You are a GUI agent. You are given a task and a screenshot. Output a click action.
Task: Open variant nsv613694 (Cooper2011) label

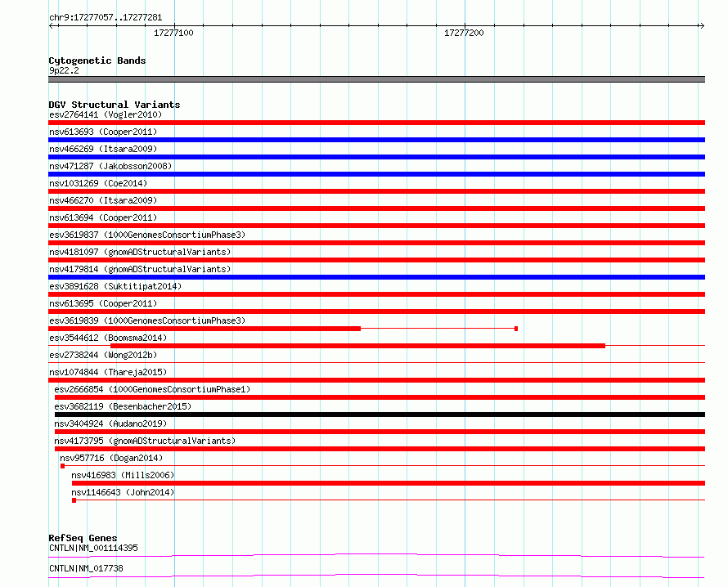pos(103,217)
